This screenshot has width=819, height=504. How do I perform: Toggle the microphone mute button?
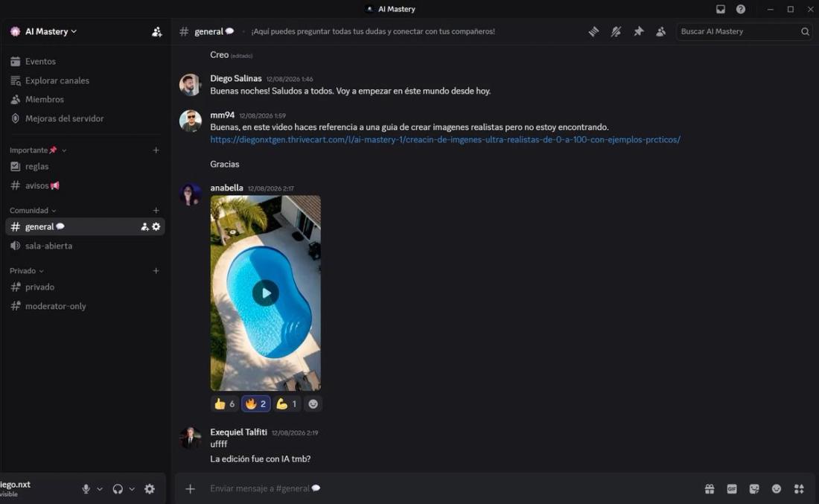tap(86, 489)
